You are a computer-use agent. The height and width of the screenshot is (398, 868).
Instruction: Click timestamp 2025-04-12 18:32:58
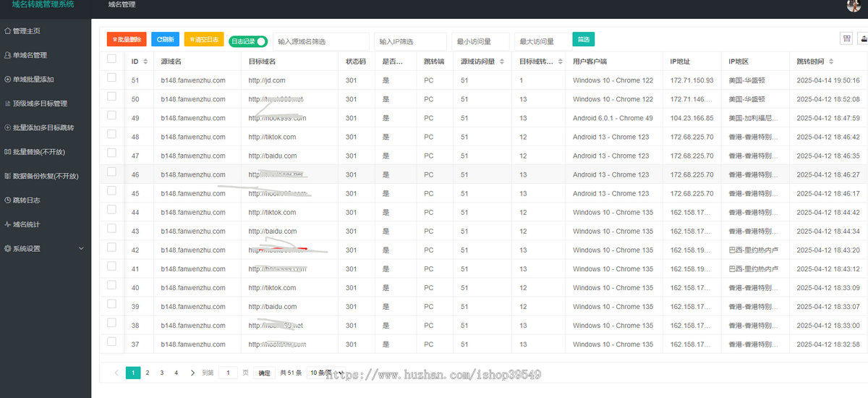828,344
